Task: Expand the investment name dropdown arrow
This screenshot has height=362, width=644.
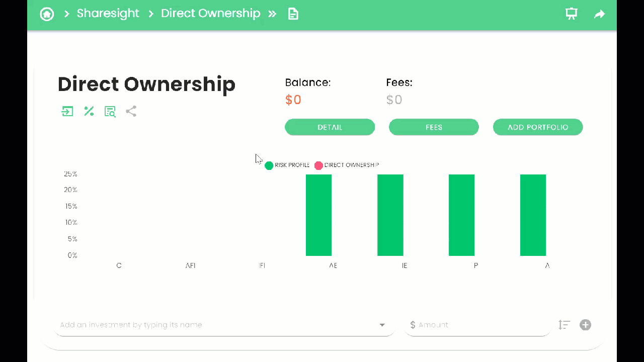Action: pyautogui.click(x=382, y=325)
